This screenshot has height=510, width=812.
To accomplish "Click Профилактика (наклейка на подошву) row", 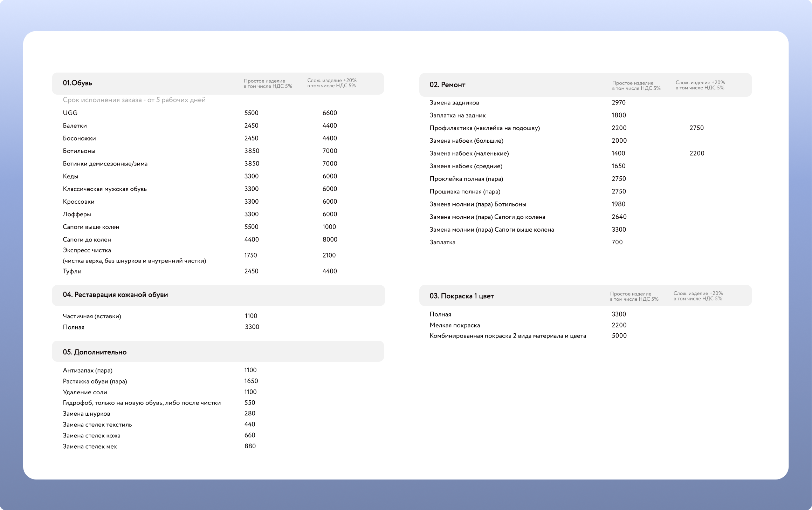I will tap(484, 128).
